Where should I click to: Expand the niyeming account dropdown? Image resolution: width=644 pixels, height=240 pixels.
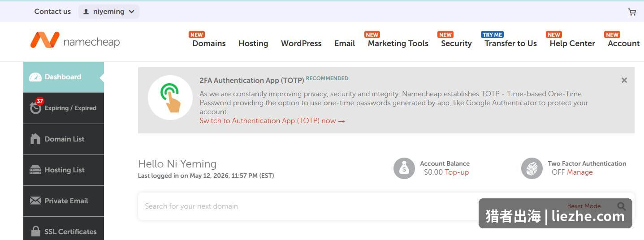click(x=109, y=12)
